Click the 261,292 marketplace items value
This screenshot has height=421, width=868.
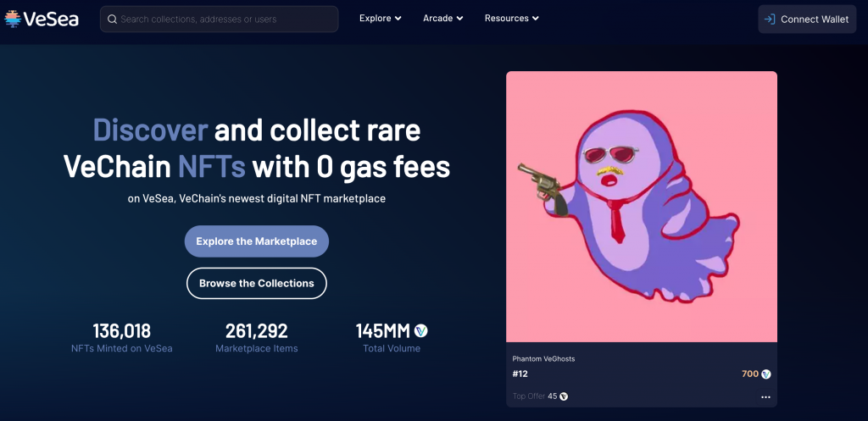256,331
